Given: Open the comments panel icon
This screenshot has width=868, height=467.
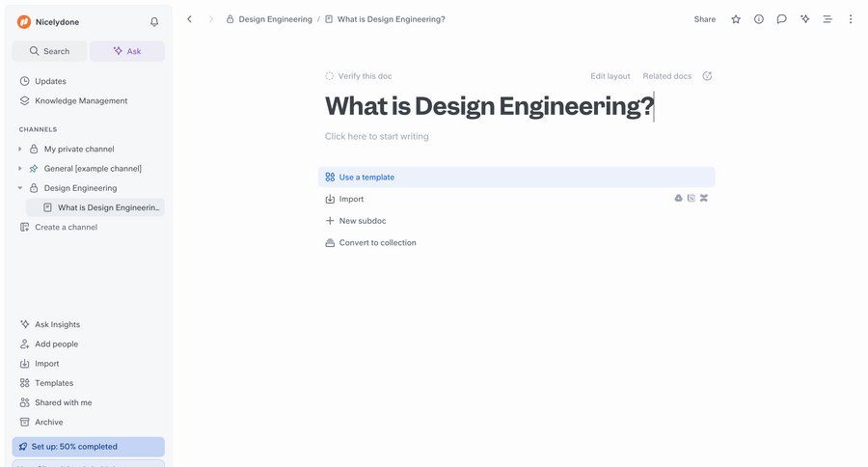Looking at the screenshot, I should 782,19.
